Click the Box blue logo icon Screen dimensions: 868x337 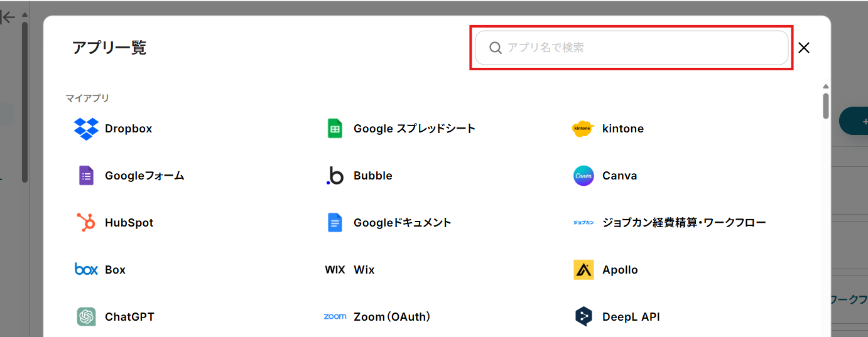click(x=86, y=270)
